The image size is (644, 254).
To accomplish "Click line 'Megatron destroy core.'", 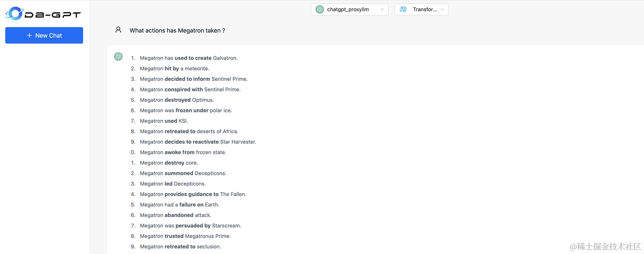I will click(x=169, y=163).
